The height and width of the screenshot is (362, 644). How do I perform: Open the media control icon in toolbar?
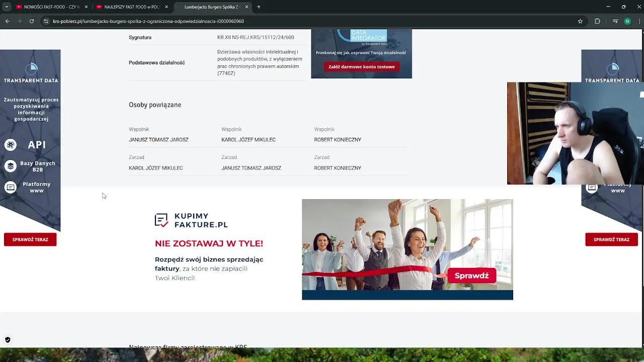coord(615,21)
